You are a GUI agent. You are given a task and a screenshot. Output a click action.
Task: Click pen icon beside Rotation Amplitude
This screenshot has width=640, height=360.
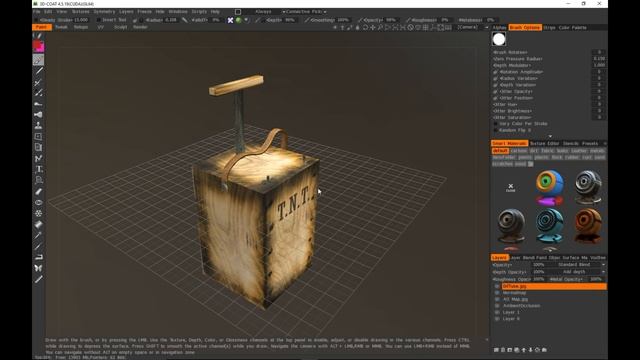(496, 72)
